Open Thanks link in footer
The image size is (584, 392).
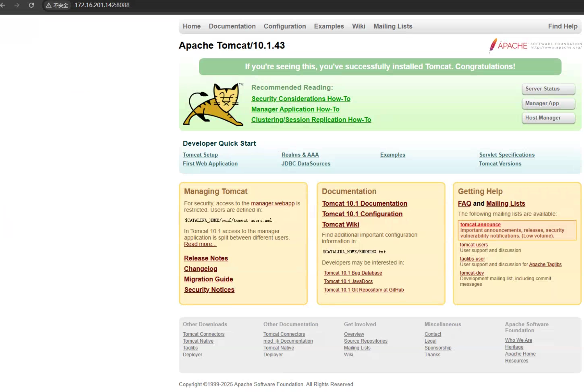(432, 355)
